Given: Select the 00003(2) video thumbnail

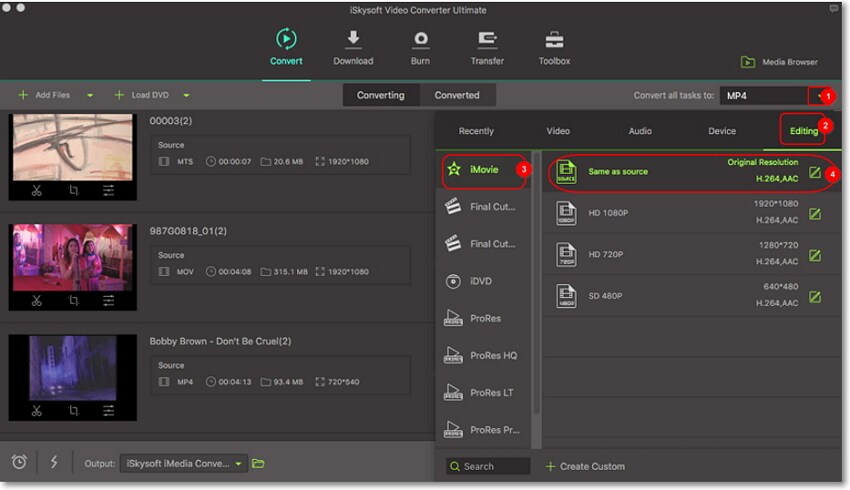Looking at the screenshot, I should [73, 147].
